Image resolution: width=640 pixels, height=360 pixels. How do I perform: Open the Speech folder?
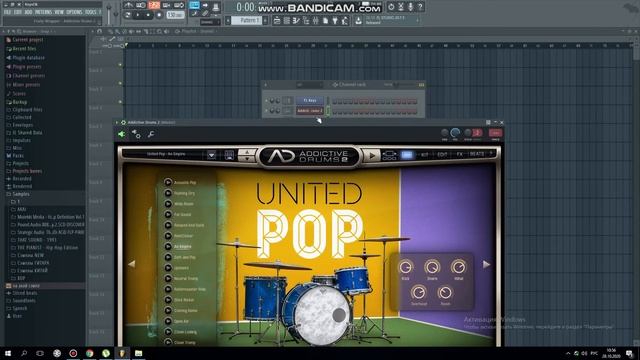tap(20, 309)
